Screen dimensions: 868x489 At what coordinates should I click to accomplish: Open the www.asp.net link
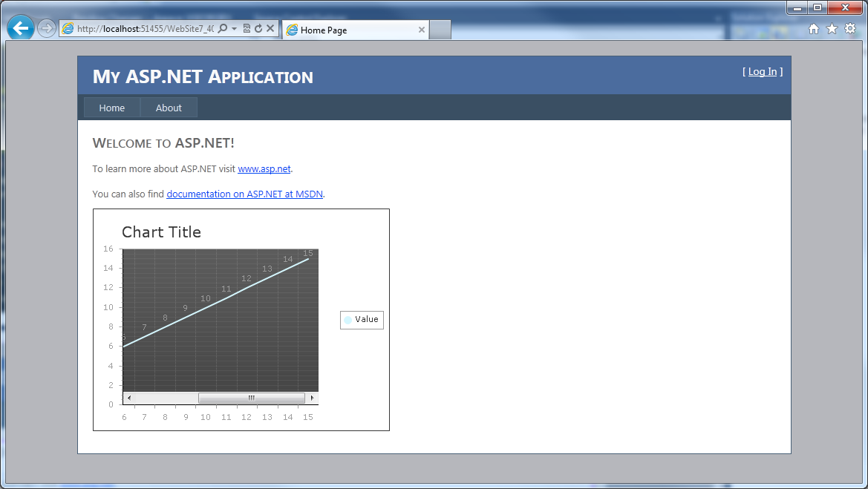pyautogui.click(x=264, y=168)
